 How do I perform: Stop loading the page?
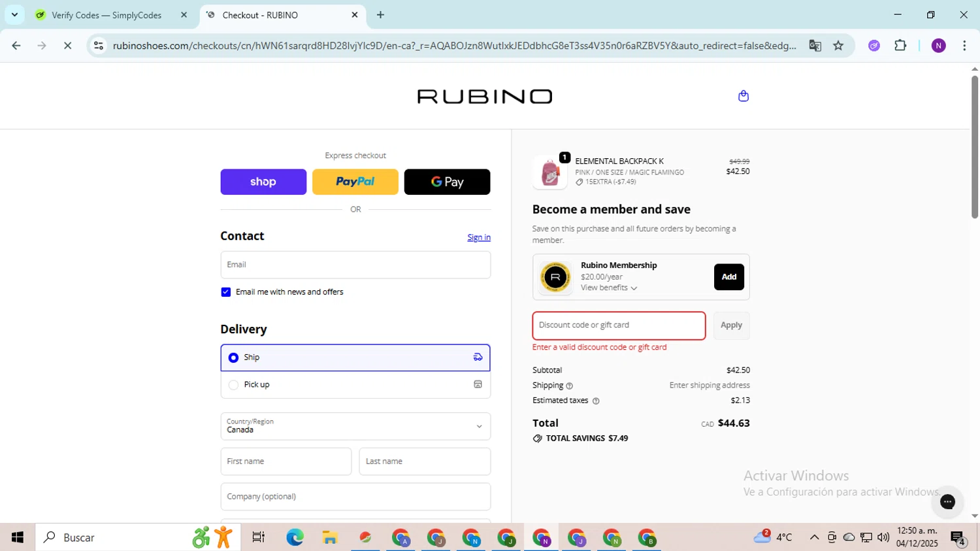(67, 46)
